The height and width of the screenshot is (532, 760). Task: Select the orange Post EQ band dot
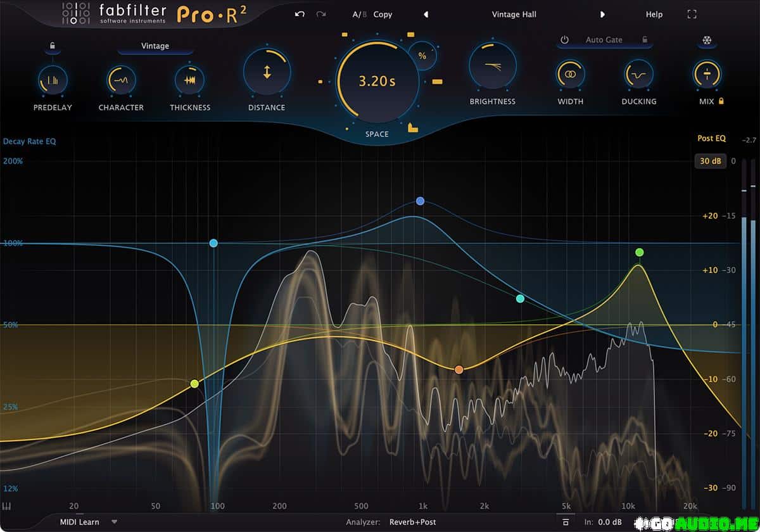(x=459, y=369)
